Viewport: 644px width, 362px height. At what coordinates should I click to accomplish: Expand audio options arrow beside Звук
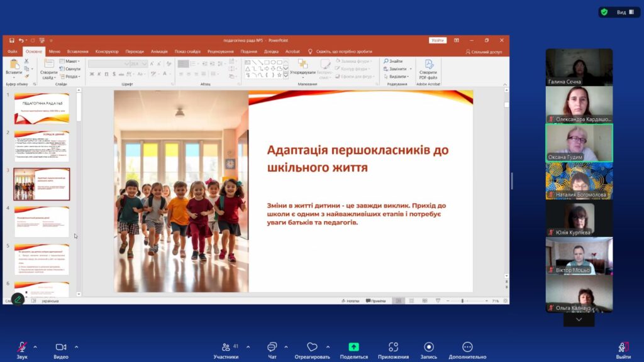35,347
